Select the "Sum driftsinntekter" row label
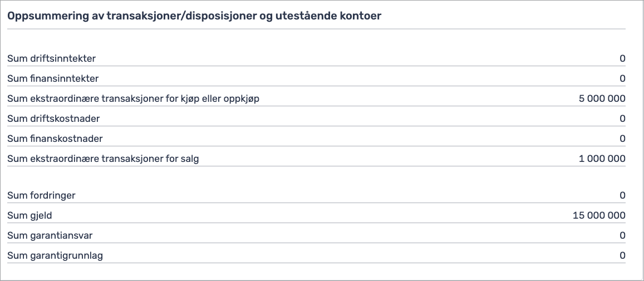644x281 pixels. tap(51, 58)
